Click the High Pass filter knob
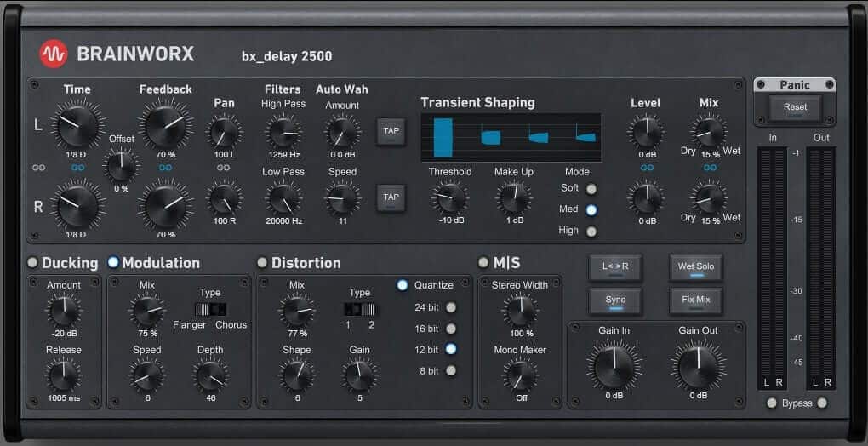This screenshot has height=446, width=868. tap(283, 132)
